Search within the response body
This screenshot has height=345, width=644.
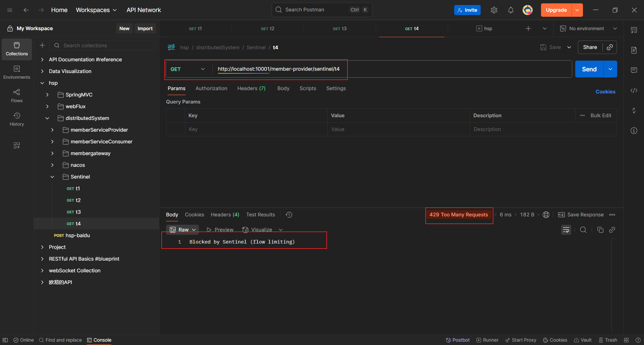tap(583, 230)
